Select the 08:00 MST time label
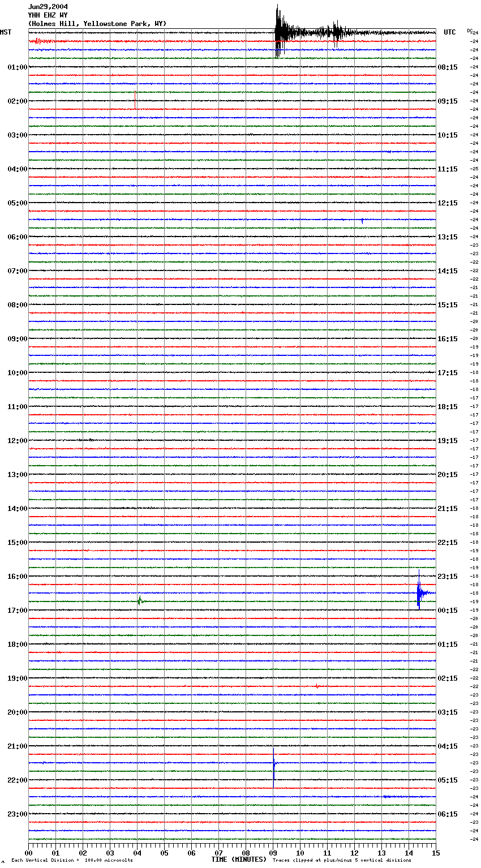Screen dimensions: 481x868 coord(18,305)
